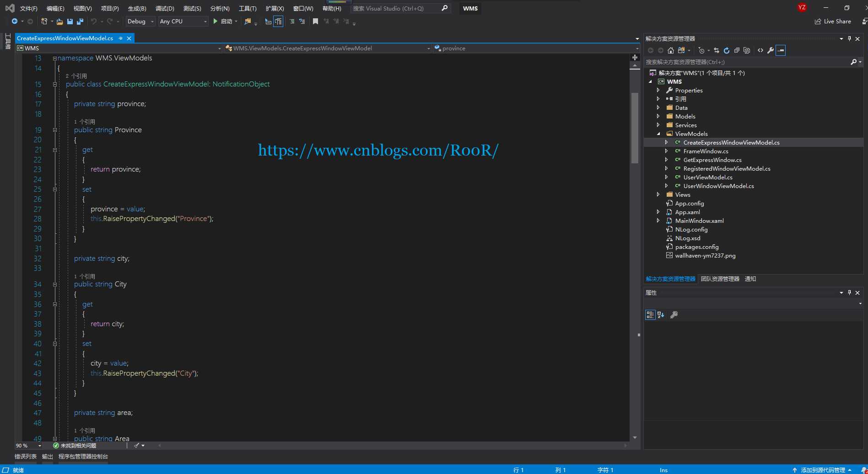Open the 文件(F) menu
The height and width of the screenshot is (474, 868).
[29, 8]
